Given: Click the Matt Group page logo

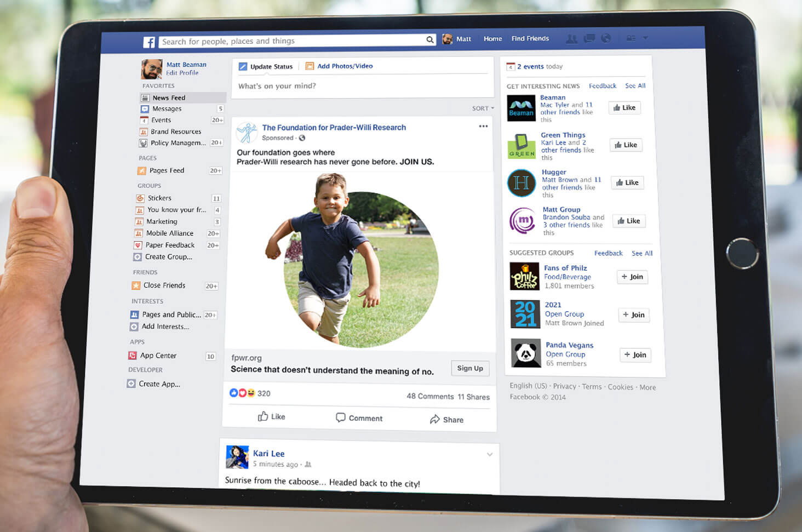Looking at the screenshot, I should (523, 221).
